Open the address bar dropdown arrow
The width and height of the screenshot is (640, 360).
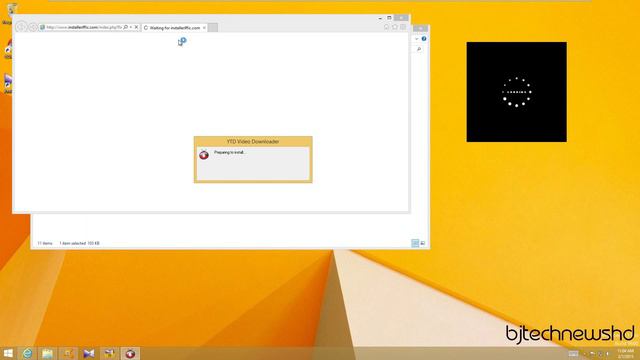tap(131, 27)
